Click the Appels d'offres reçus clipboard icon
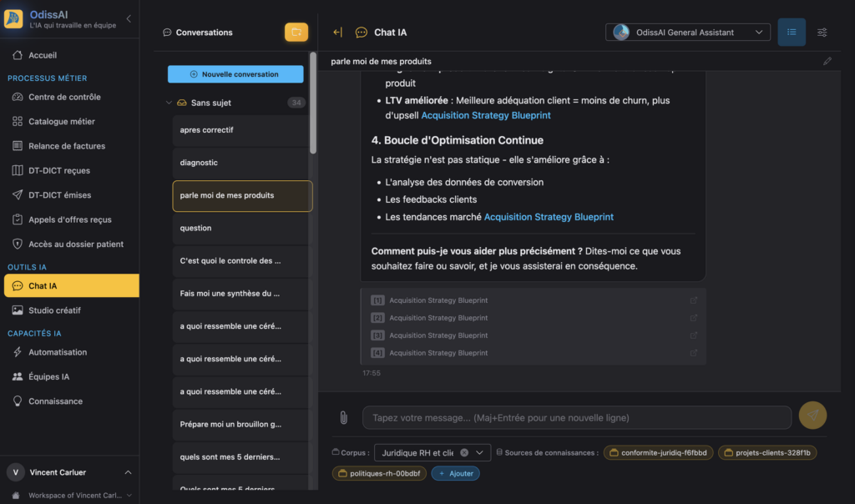Screen dimensions: 855x504 [18, 219]
